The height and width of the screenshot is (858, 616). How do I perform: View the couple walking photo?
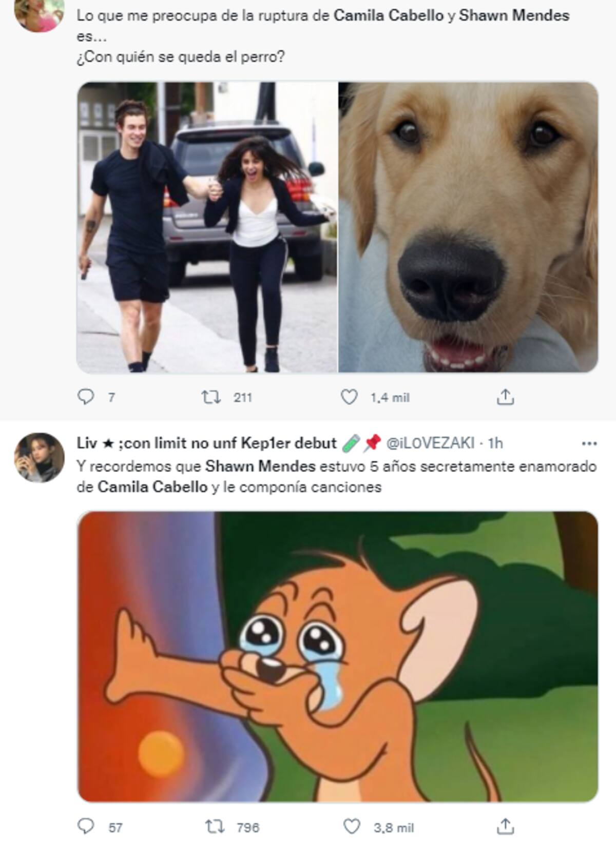pyautogui.click(x=207, y=227)
